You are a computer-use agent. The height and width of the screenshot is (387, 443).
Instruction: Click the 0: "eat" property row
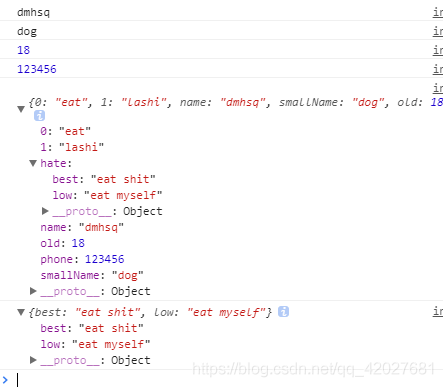coord(65,131)
